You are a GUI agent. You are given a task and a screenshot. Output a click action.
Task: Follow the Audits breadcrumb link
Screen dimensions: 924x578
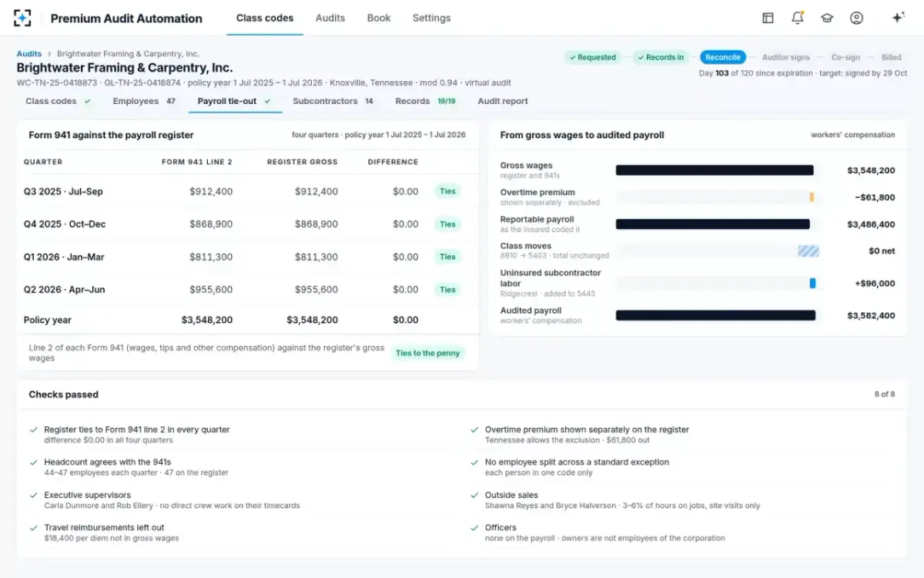pos(29,54)
